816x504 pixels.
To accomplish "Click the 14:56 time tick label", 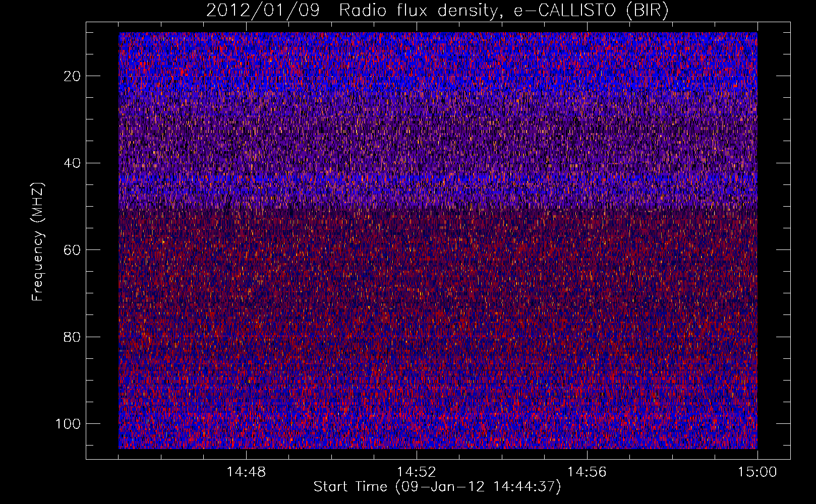I will point(587,472).
